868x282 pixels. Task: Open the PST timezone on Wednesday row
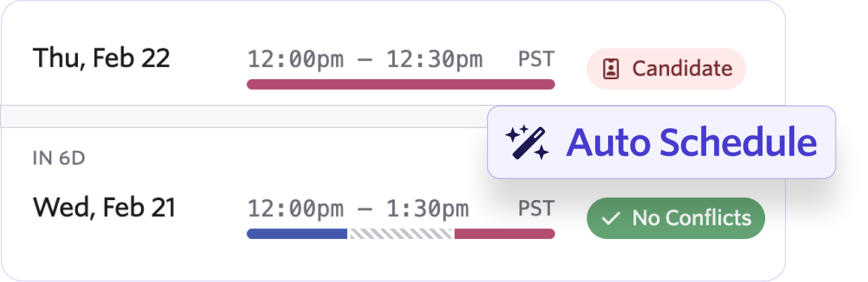pyautogui.click(x=536, y=208)
